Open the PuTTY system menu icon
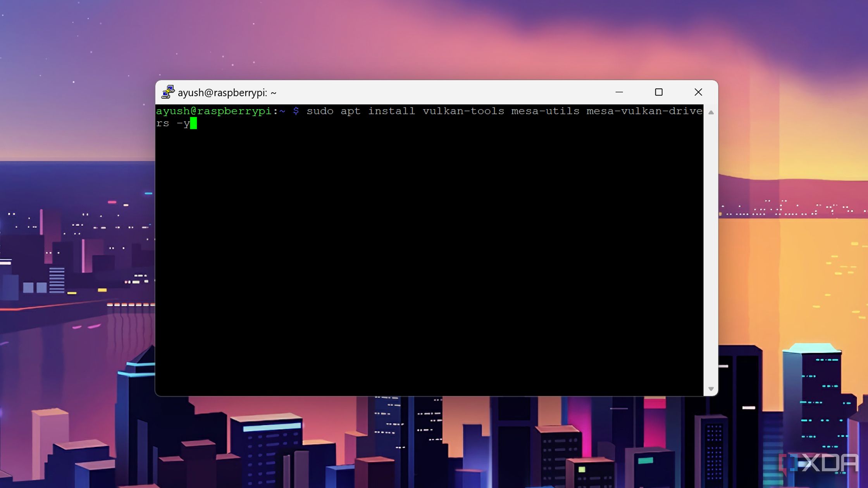868x488 pixels. [x=168, y=92]
